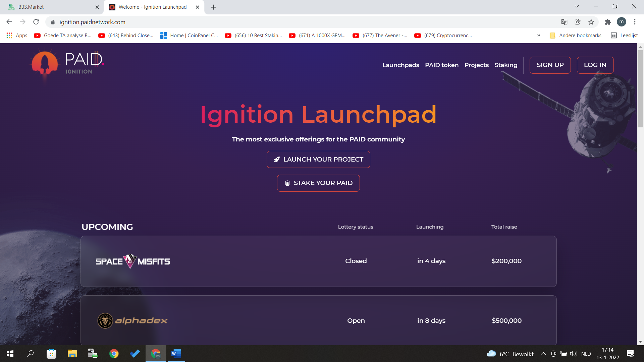Open Goede TA analyse bookmark
Screen dimensions: 644x362
[x=63, y=36]
